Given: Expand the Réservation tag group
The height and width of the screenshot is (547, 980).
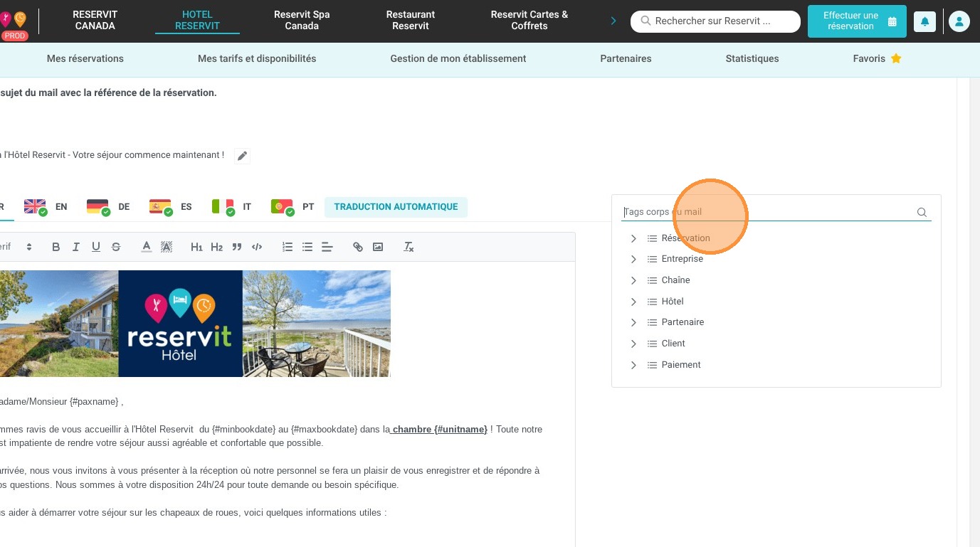Looking at the screenshot, I should (633, 238).
